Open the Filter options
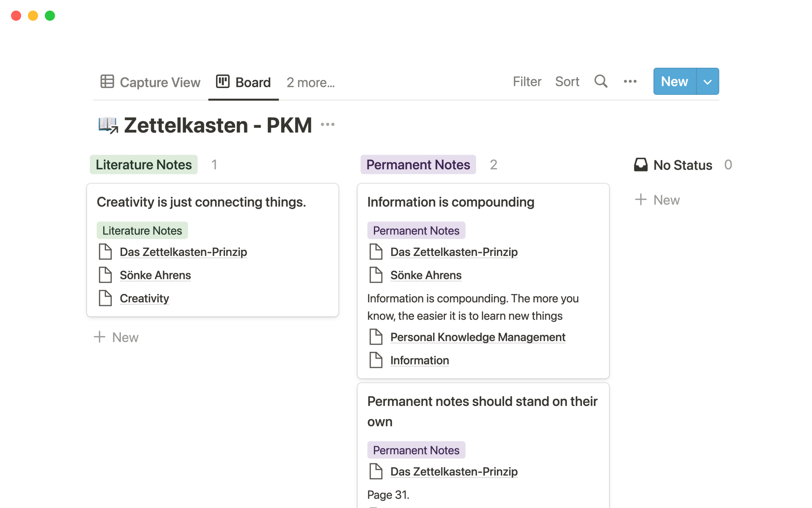This screenshot has height=508, width=812. 527,82
